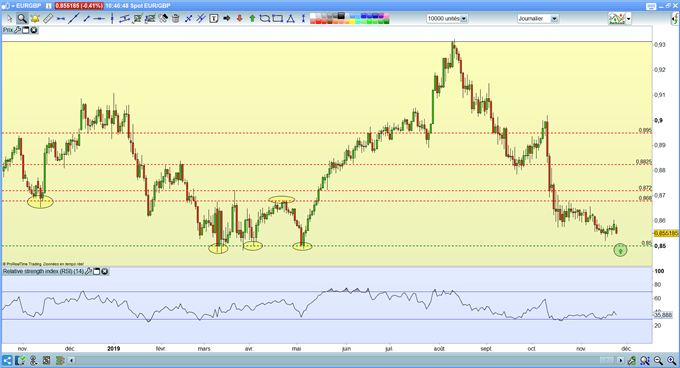Image resolution: width=680 pixels, height=368 pixels.
Task: Click the info icon next to EURGBP
Action: click(x=49, y=6)
